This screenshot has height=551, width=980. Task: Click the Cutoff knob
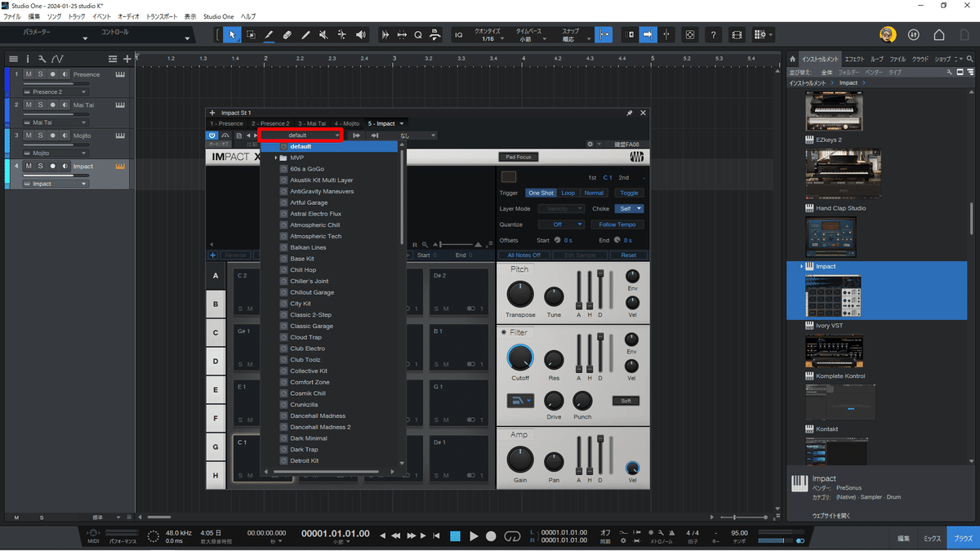pos(519,358)
